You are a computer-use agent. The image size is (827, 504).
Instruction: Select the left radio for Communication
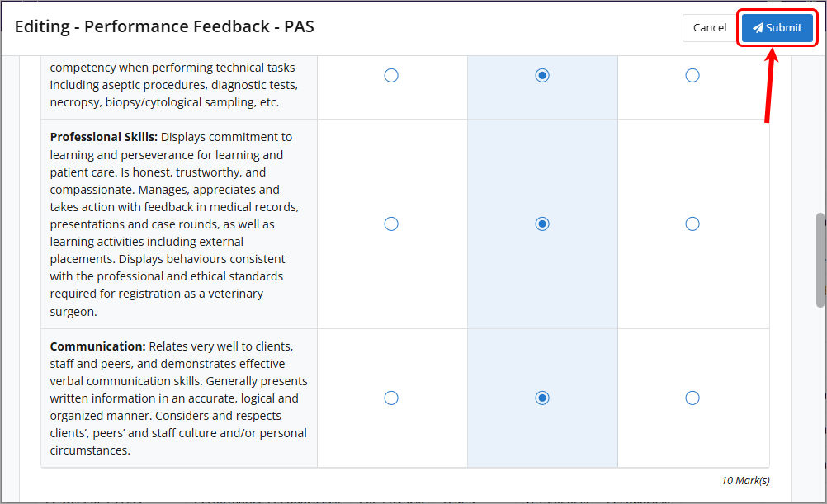[x=390, y=398]
